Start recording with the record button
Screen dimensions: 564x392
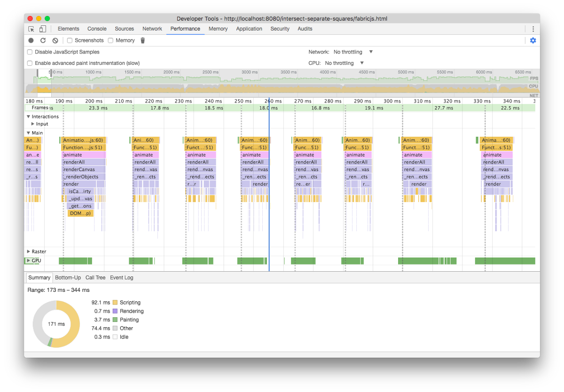click(x=31, y=40)
